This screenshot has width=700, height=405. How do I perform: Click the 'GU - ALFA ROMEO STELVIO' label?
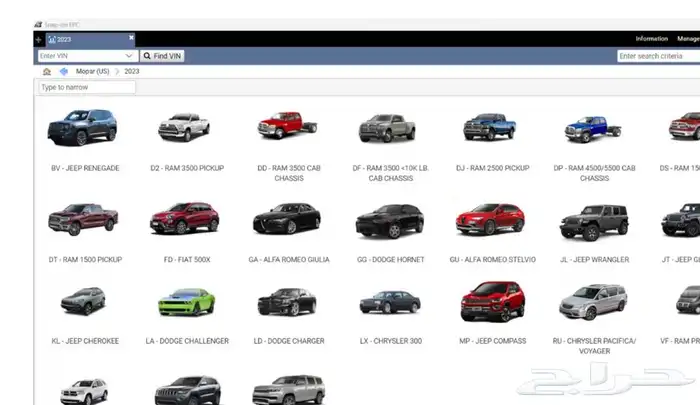coord(492,259)
